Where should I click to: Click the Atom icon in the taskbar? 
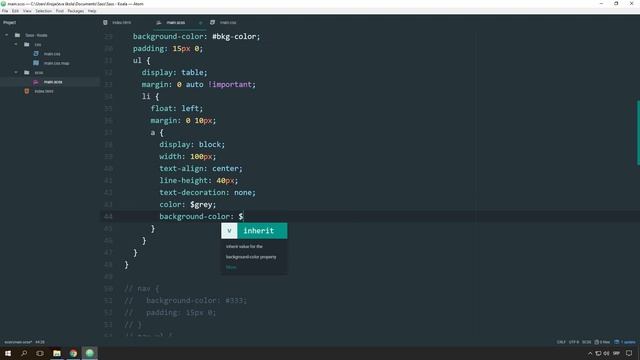click(89, 353)
